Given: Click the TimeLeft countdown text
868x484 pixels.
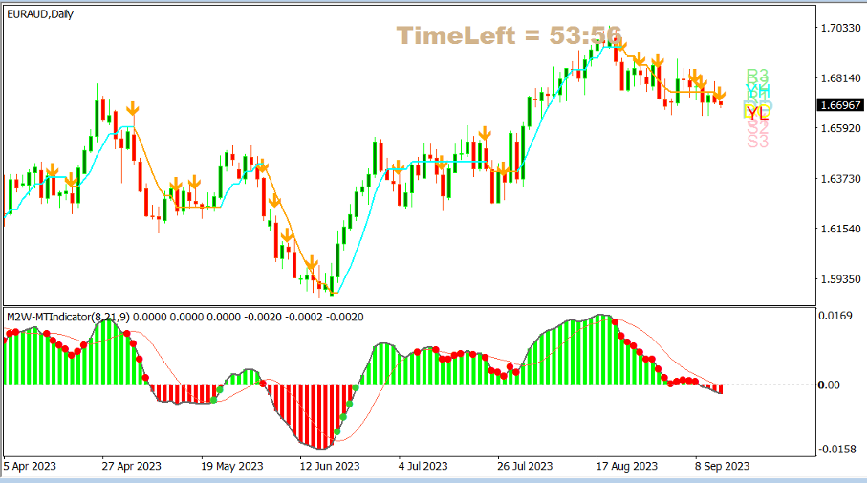Looking at the screenshot, I should pyautogui.click(x=510, y=36).
